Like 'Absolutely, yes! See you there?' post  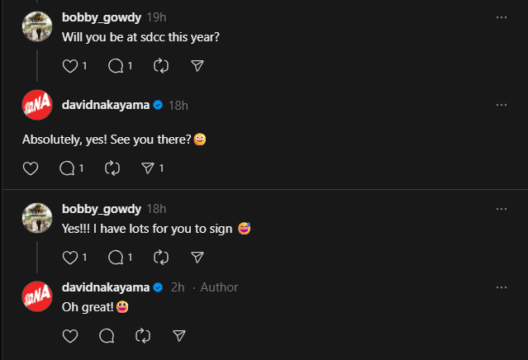[x=30, y=168]
